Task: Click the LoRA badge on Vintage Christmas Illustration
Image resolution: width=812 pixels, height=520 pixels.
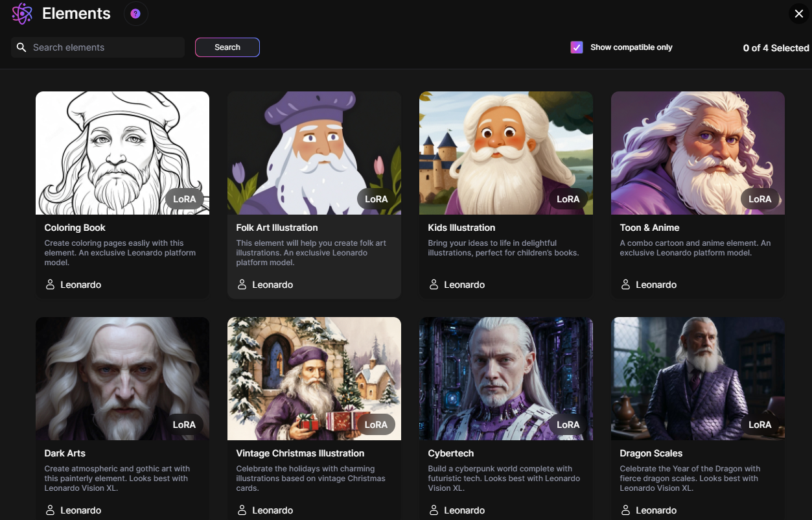Action: click(376, 425)
